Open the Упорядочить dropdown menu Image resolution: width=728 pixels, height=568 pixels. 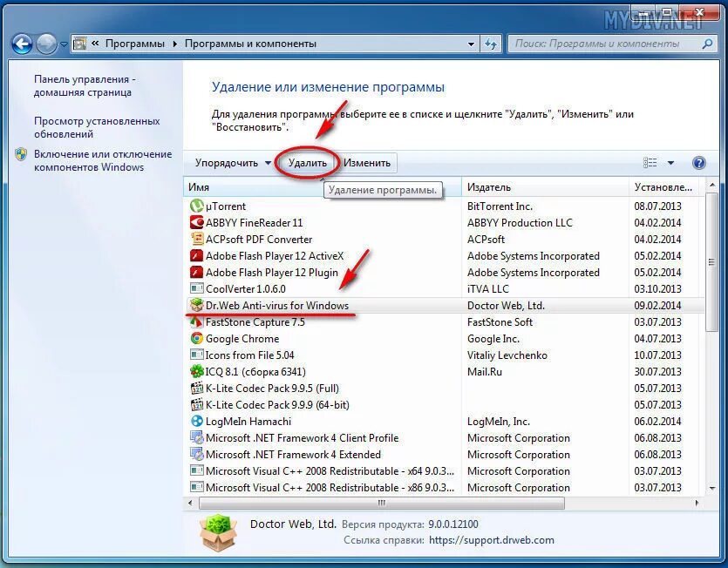click(233, 163)
